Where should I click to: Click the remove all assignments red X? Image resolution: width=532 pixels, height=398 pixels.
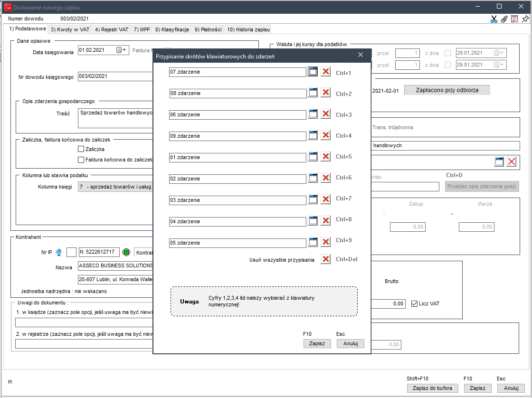pyautogui.click(x=325, y=259)
